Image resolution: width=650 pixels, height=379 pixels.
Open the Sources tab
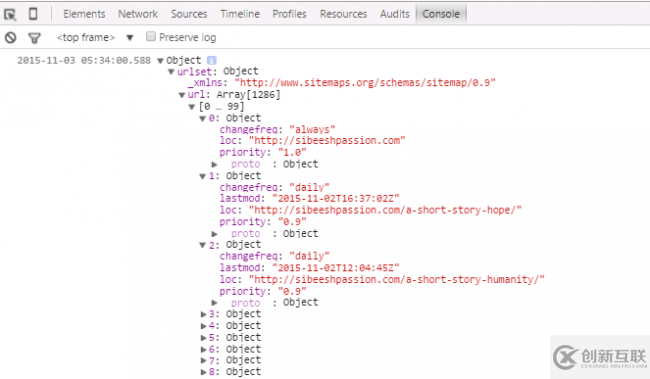point(189,14)
